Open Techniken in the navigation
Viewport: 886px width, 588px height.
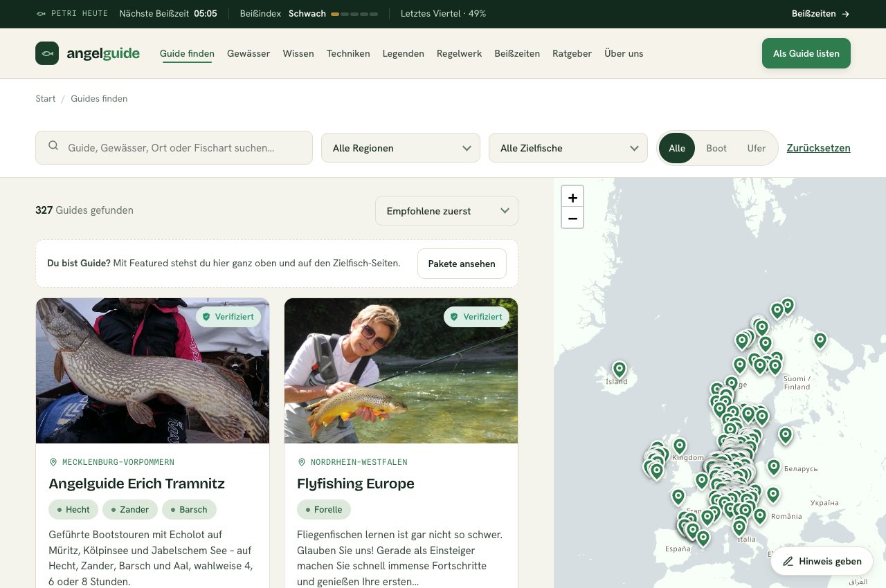click(348, 53)
